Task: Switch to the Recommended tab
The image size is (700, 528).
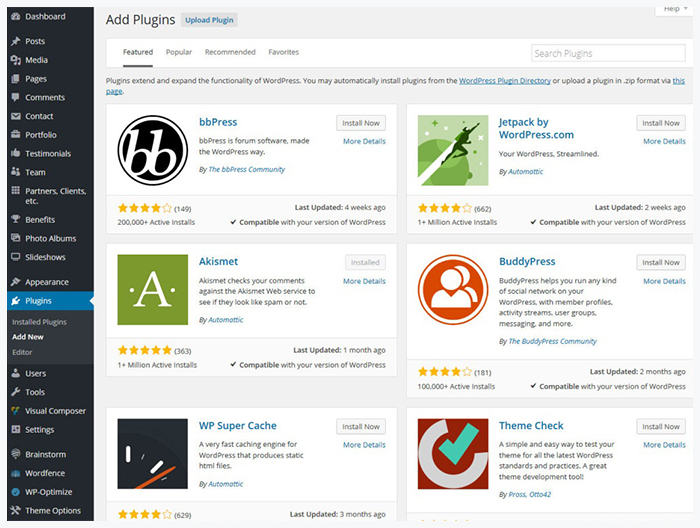Action: (x=230, y=52)
